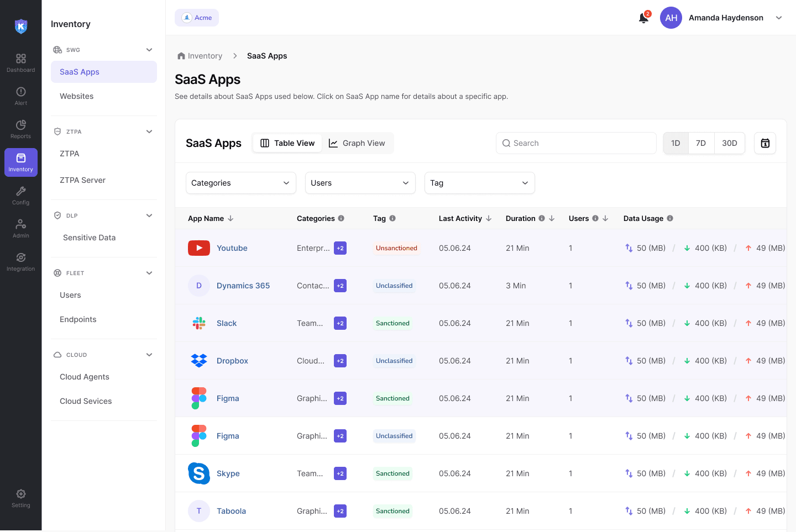
Task: Open the Dynamics 365 app link
Action: pos(243,286)
